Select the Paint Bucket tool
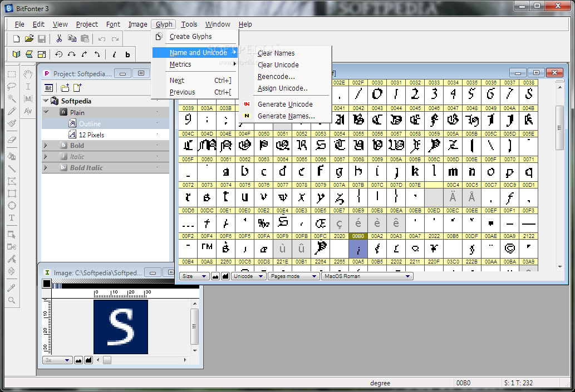Viewport: 575px width, 392px height. (12, 156)
